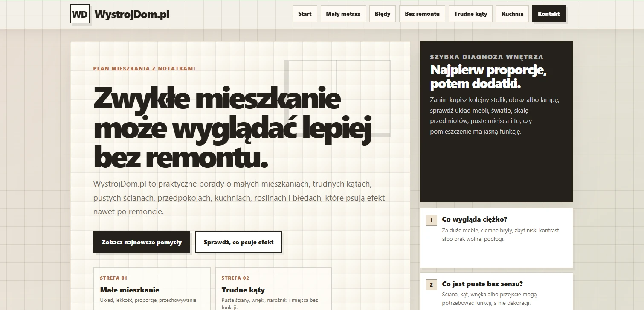This screenshot has height=310, width=644.
Task: Click text Puste ściany, wnęki, narożniki
Action: pyautogui.click(x=270, y=304)
